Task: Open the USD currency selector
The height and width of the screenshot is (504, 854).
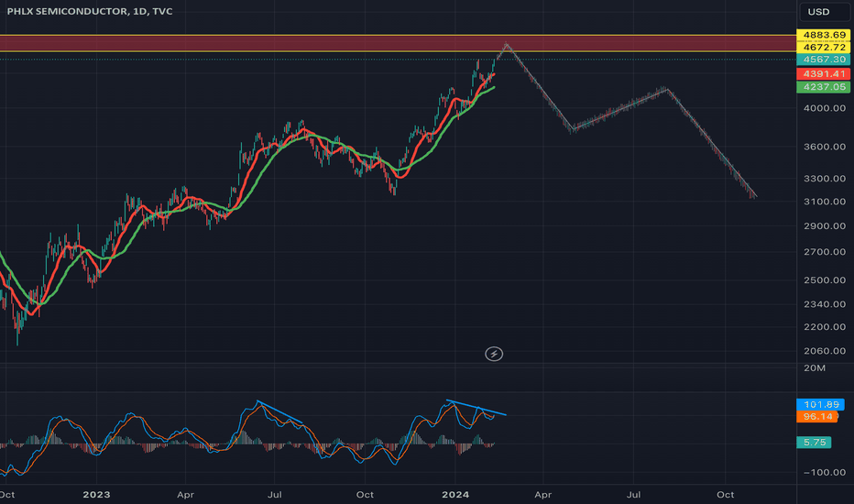Action: coord(824,12)
